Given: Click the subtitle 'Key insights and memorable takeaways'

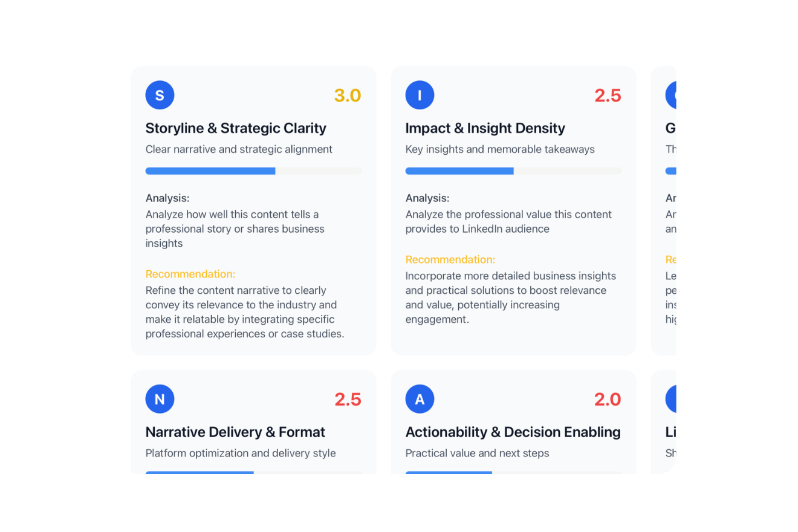Looking at the screenshot, I should point(500,149).
